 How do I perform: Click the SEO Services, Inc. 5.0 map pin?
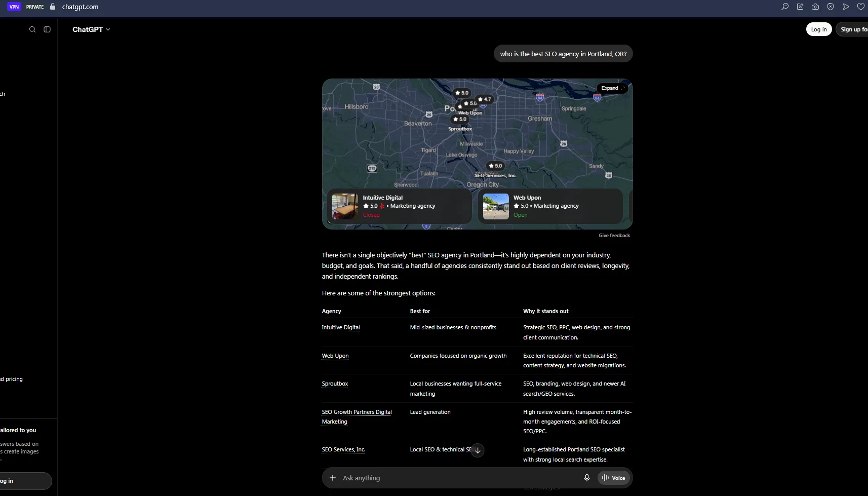coord(495,166)
